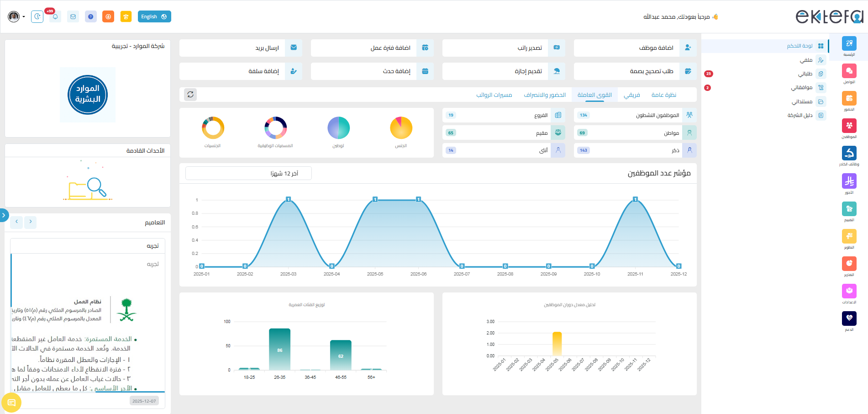Click the الجنس (Gender) pie chart
The width and height of the screenshot is (868, 414).
point(401,127)
